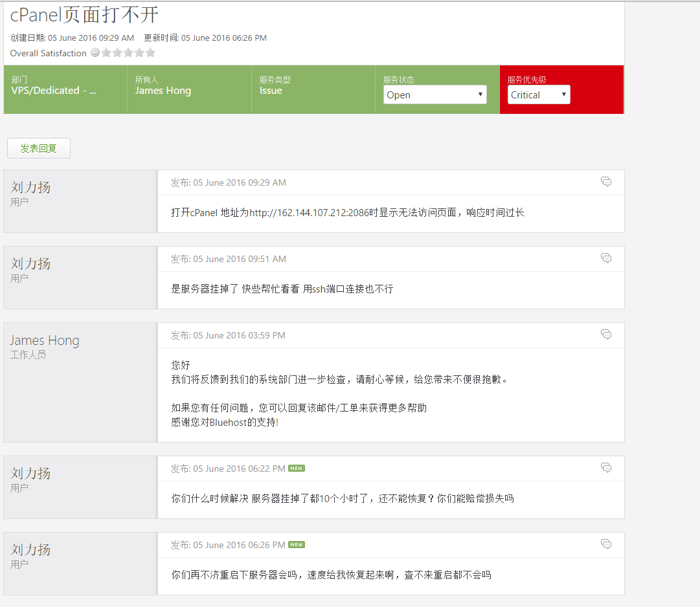
Task: Click service type value Issue
Action: click(x=271, y=91)
